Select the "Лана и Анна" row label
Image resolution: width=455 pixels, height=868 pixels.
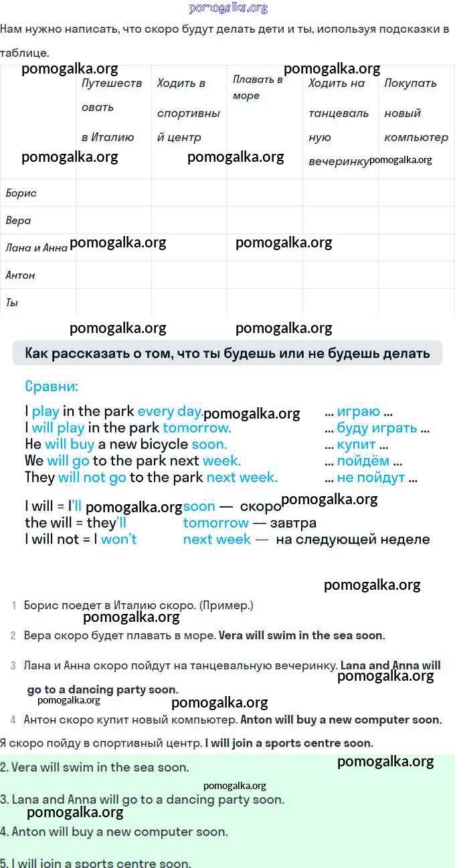[36, 248]
